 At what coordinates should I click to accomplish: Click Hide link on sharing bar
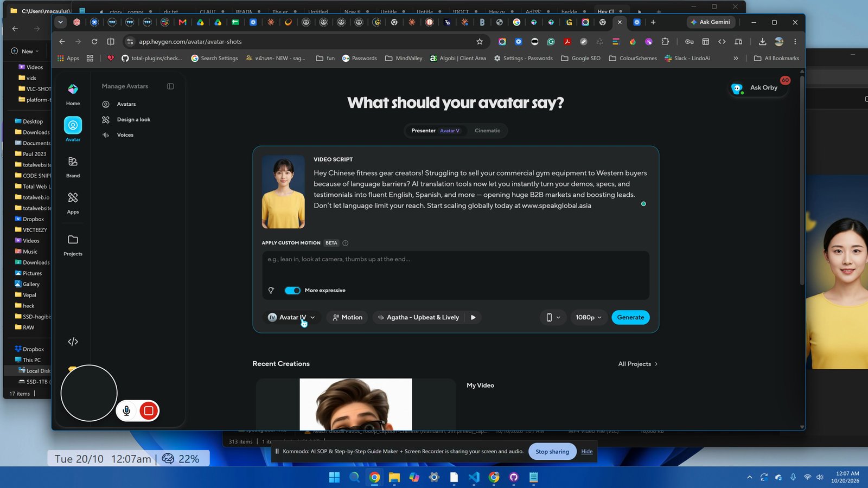[587, 452]
